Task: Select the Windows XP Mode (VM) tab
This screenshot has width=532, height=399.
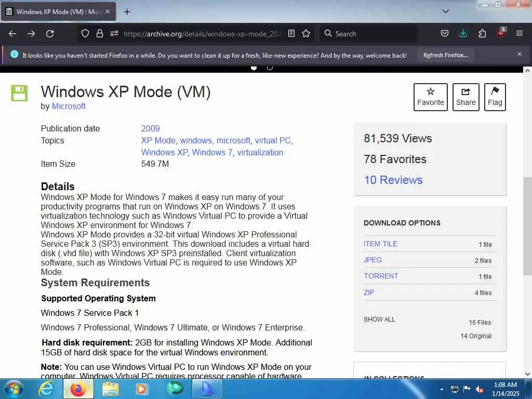Action: [x=58, y=11]
